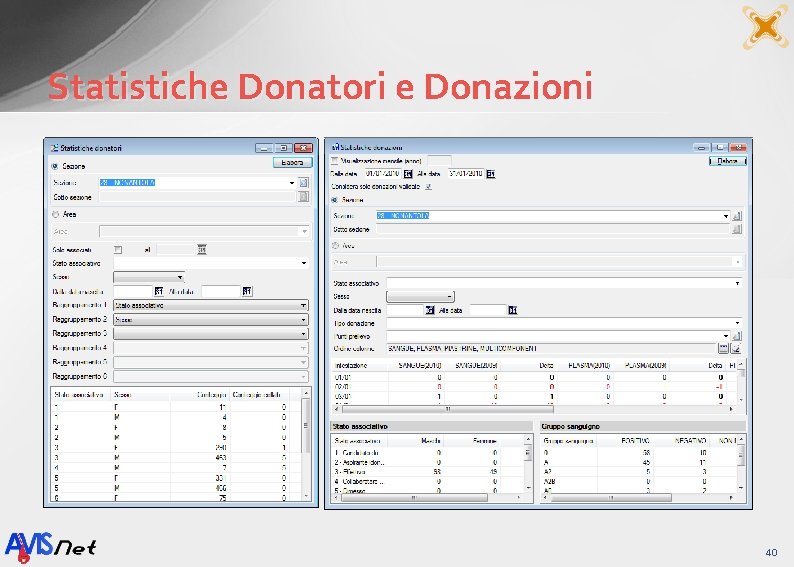Click NEGATIVO column header in Gruppo sanguigno
Screen dimensions: 794x567
point(681,441)
